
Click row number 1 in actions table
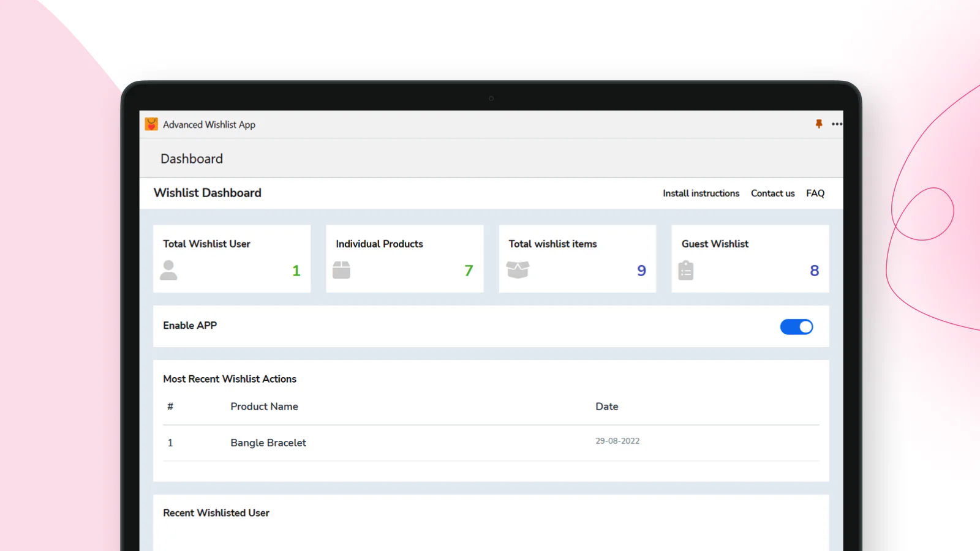click(170, 443)
